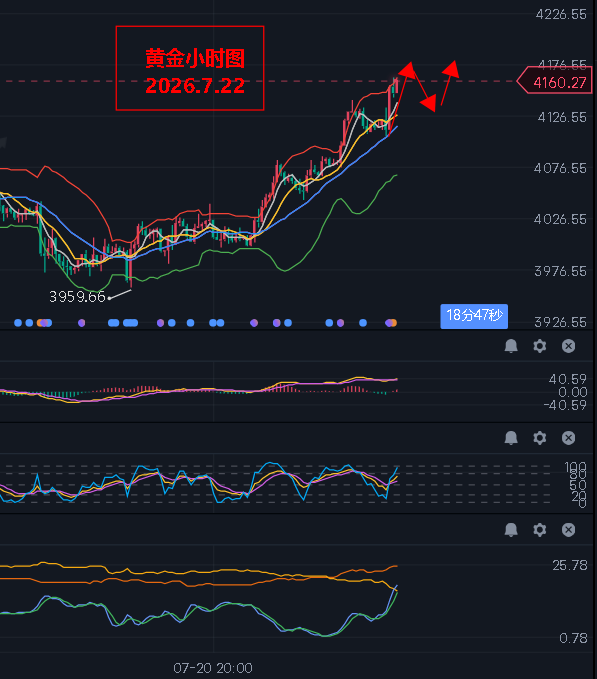
Task: Close the MACD panel with the 40.59 scale
Action: 568,346
